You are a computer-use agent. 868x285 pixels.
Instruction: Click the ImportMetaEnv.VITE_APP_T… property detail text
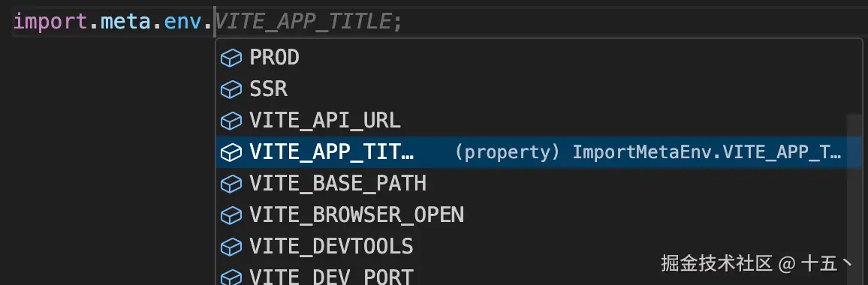point(707,152)
